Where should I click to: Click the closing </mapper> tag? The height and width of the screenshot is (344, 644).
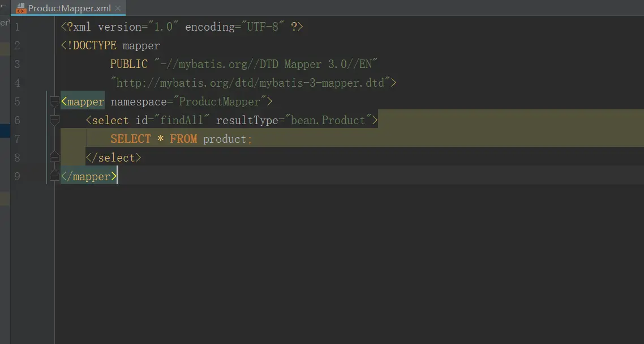point(89,176)
